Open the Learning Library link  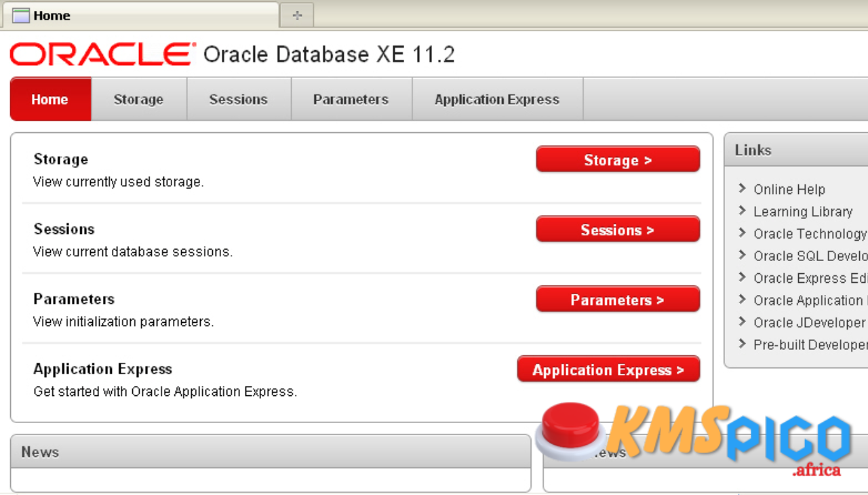pos(803,212)
